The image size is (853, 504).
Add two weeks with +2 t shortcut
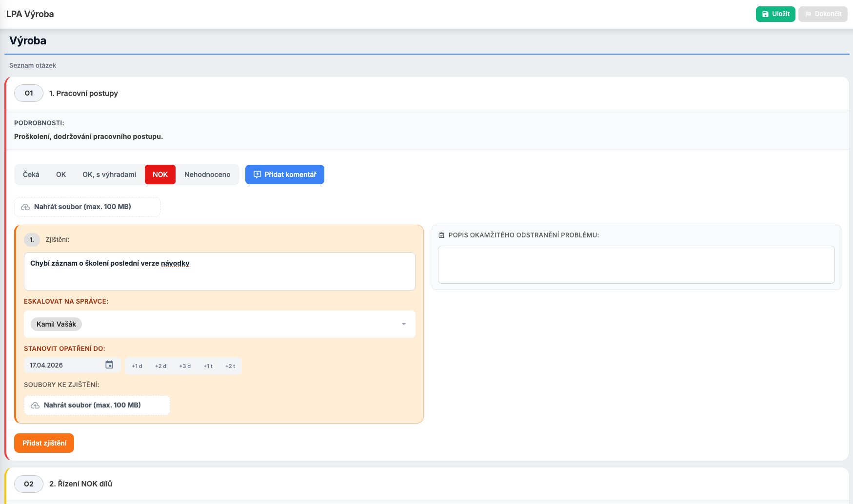coord(230,366)
